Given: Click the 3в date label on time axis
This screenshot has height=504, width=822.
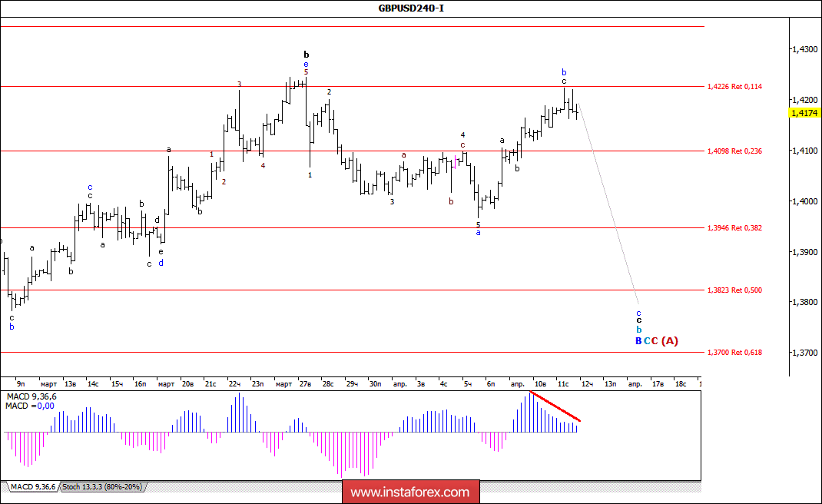Looking at the screenshot, I should point(421,384).
